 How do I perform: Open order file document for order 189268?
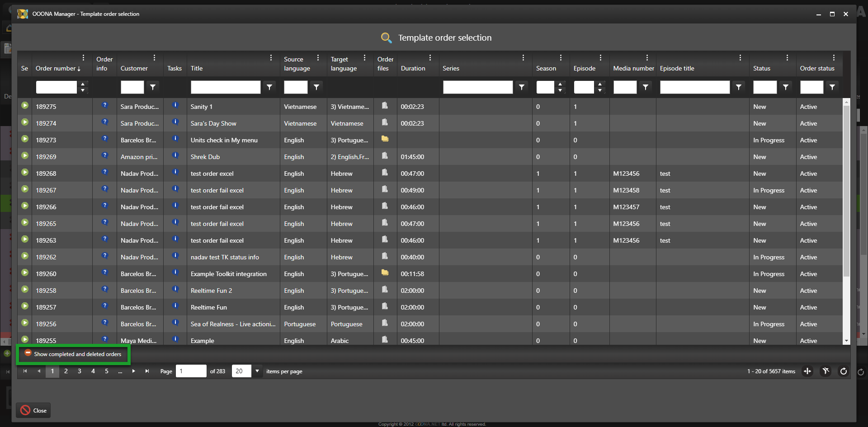[x=385, y=172]
